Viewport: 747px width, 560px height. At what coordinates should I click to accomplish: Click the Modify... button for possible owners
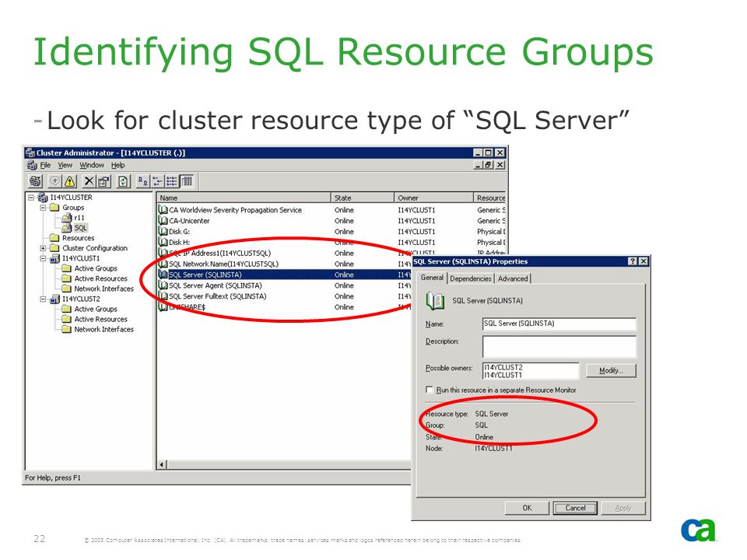(611, 370)
